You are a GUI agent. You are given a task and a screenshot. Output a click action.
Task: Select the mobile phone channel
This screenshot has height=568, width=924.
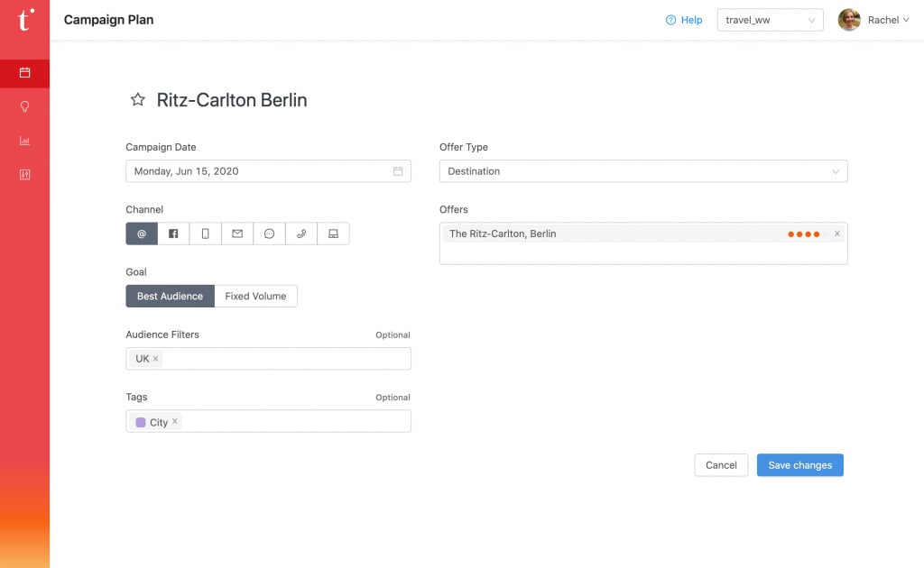(206, 234)
